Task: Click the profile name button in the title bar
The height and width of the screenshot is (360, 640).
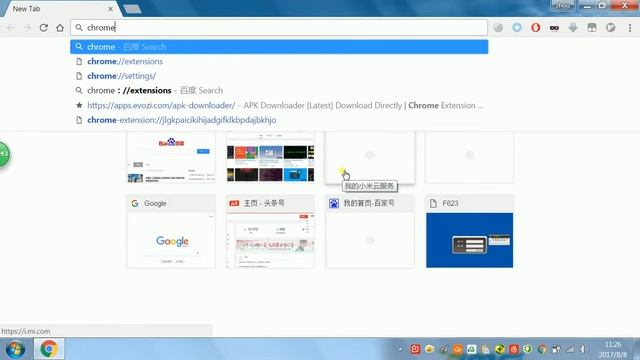Action: (562, 5)
